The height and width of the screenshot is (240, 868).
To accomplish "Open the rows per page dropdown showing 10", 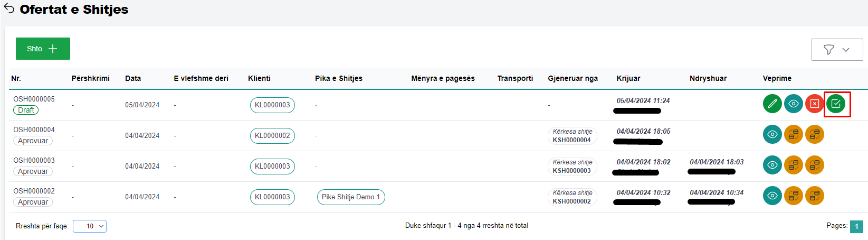I will pyautogui.click(x=90, y=226).
